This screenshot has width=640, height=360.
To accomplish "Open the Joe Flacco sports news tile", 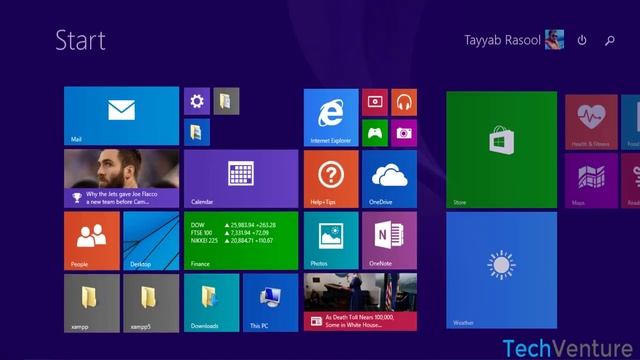I will click(121, 178).
